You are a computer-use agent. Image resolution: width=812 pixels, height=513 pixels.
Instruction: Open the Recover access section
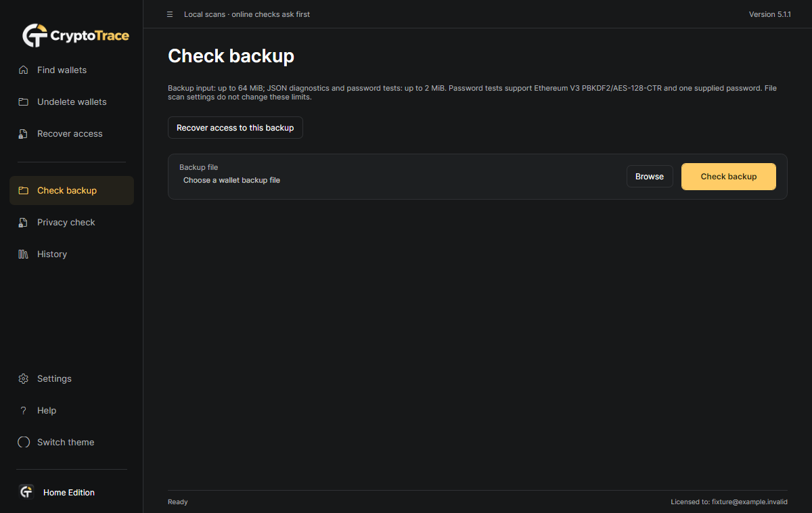tap(72, 133)
